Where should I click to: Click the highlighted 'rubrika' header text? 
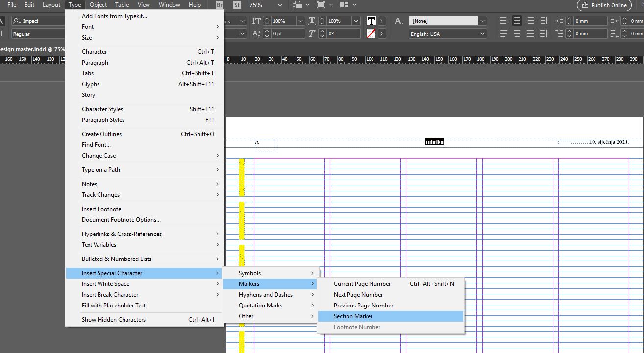coord(434,142)
